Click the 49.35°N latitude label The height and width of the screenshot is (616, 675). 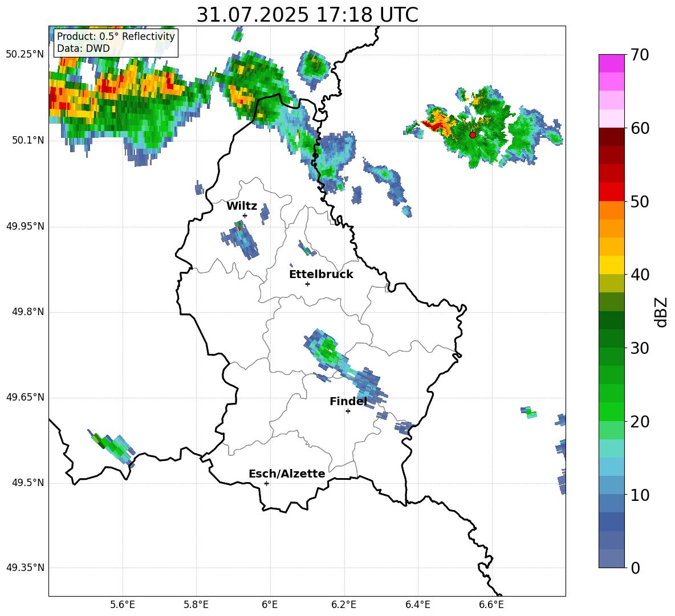(x=25, y=568)
